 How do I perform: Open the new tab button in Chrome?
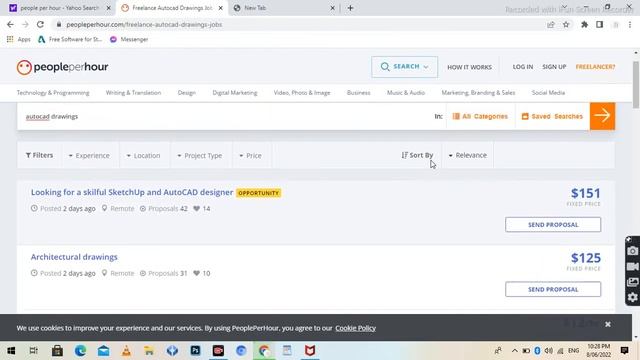click(350, 8)
